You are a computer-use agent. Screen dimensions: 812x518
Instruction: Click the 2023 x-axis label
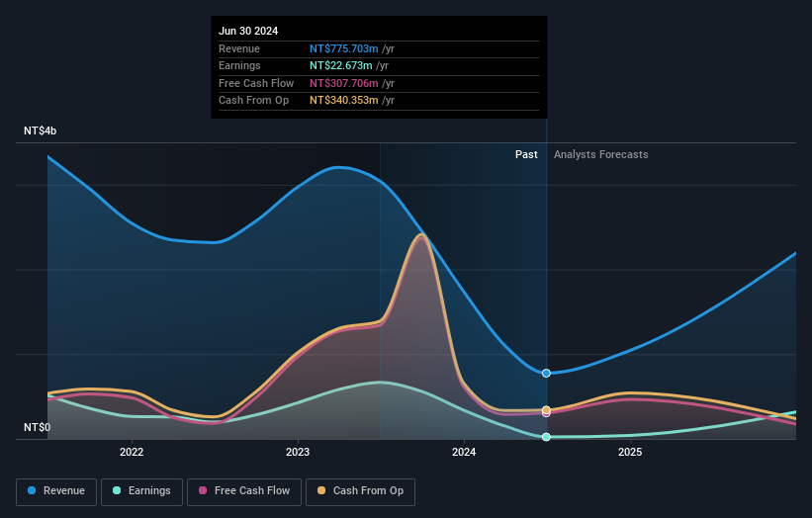[x=298, y=452]
